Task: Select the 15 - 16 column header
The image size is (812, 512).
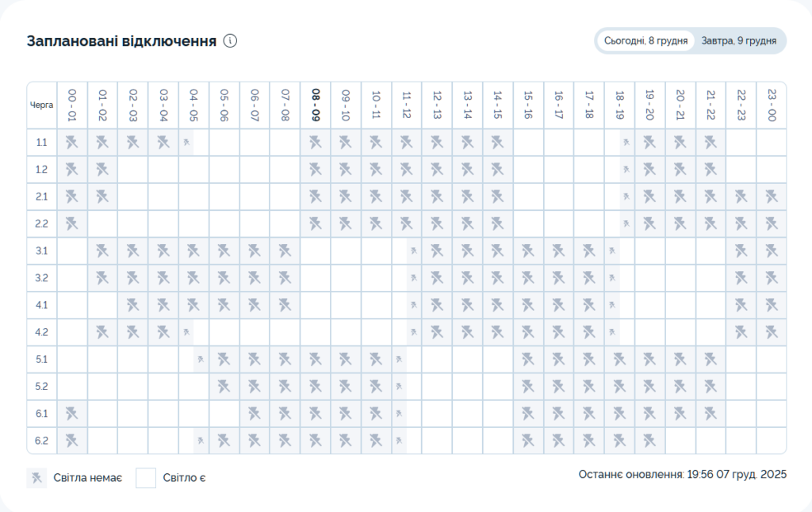Action: tap(528, 105)
